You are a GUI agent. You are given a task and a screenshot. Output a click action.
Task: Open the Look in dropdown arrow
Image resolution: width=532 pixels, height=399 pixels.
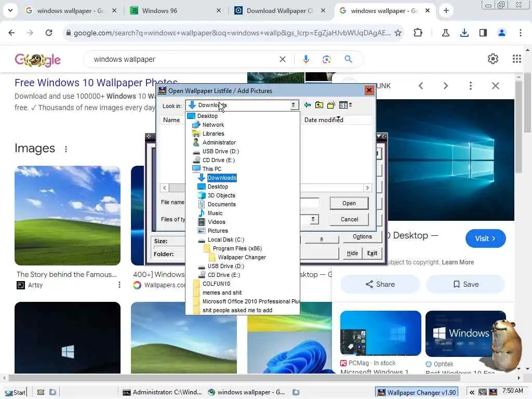click(x=293, y=105)
